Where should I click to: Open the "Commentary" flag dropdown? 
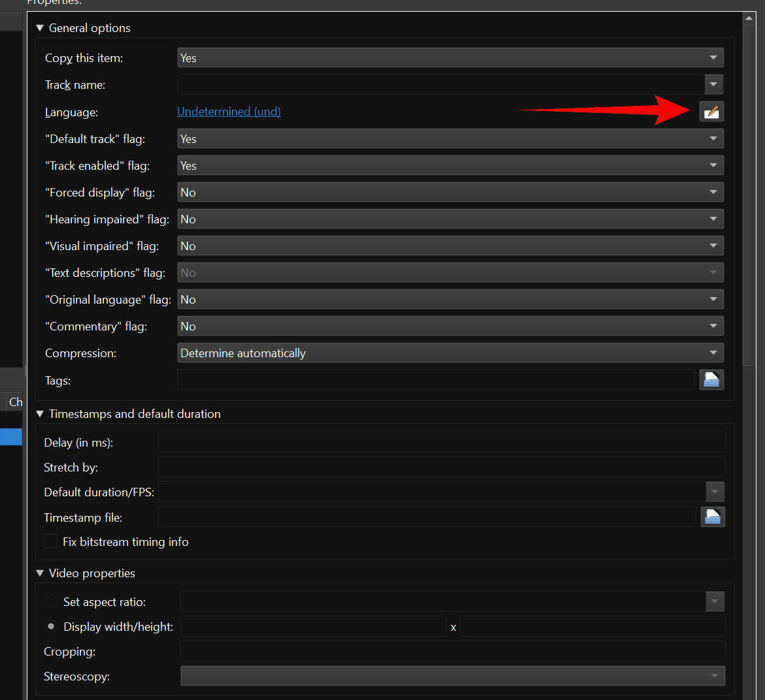click(x=450, y=326)
